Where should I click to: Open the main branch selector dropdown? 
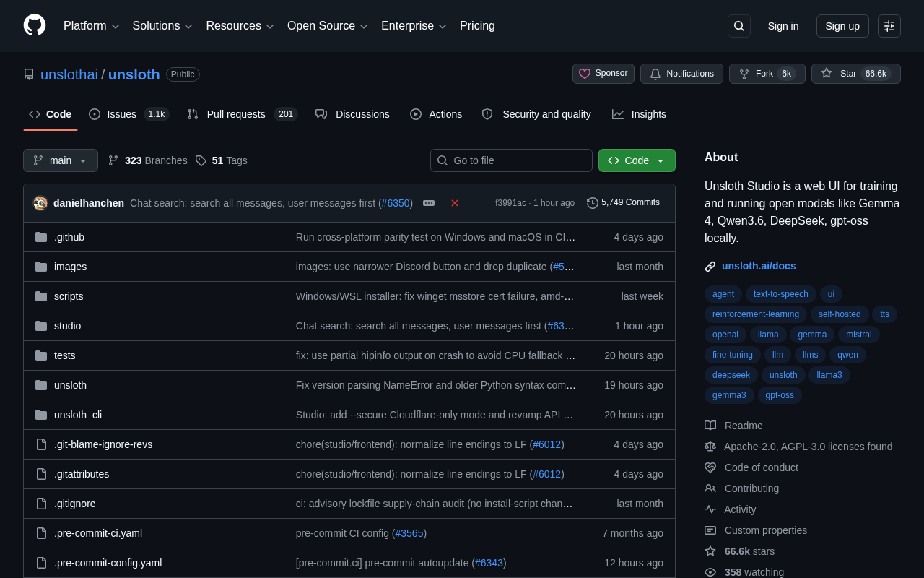[61, 160]
